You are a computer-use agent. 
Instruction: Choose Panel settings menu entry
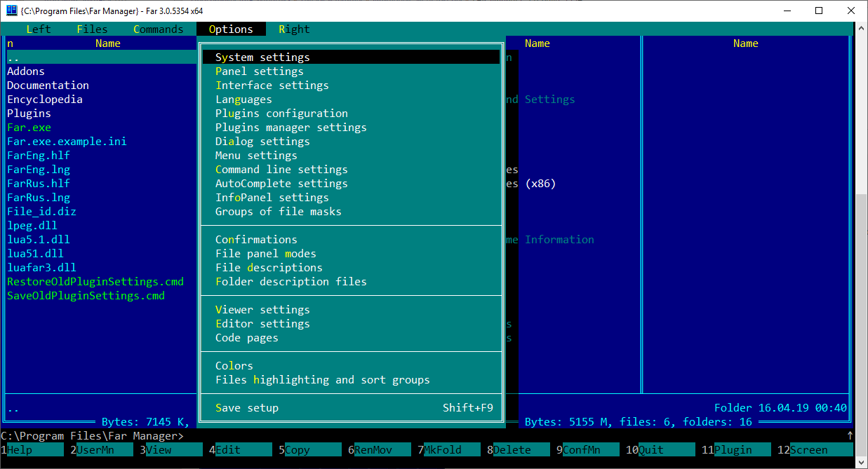[x=260, y=72]
